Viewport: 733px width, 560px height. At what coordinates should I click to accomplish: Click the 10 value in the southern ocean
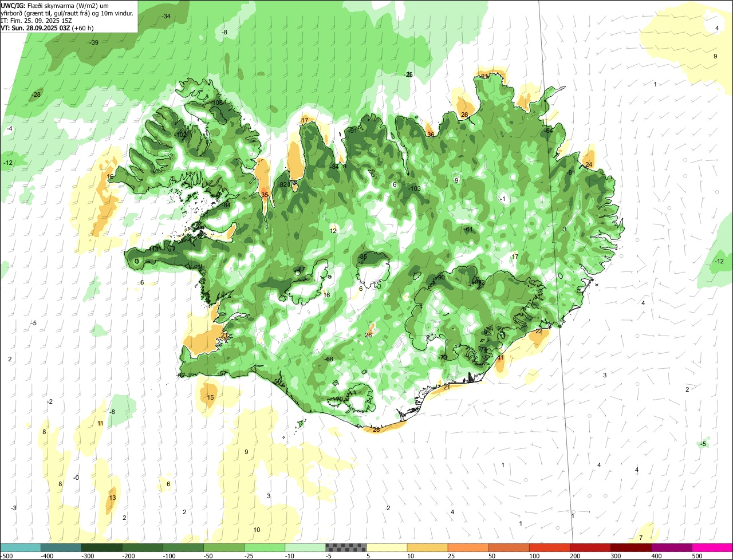(257, 530)
